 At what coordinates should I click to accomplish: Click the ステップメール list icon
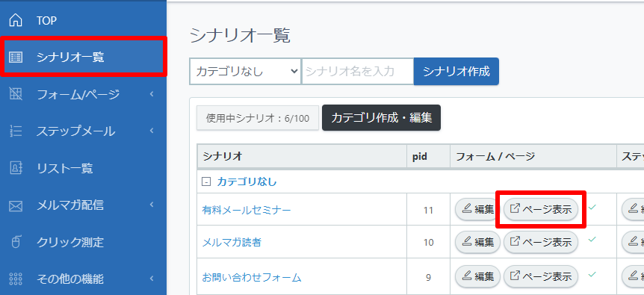(x=16, y=131)
